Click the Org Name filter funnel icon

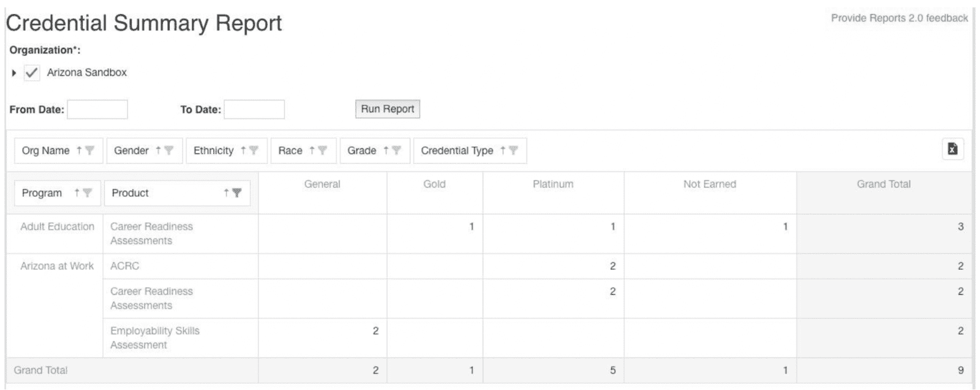pos(89,151)
